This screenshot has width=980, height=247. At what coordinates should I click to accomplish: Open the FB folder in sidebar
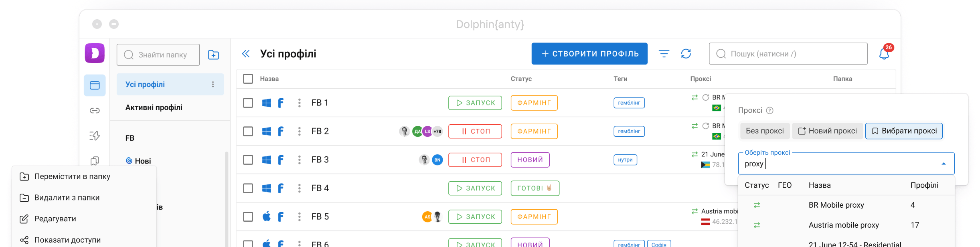tap(130, 138)
